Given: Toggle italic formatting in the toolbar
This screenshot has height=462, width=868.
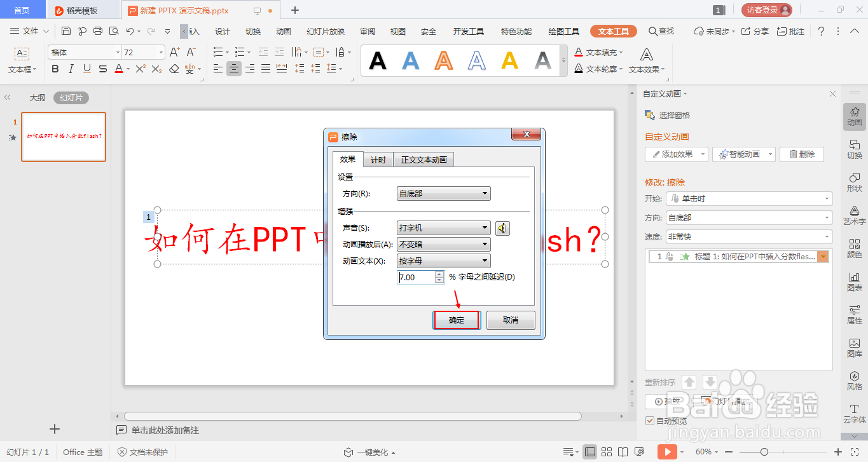Looking at the screenshot, I should click(71, 69).
